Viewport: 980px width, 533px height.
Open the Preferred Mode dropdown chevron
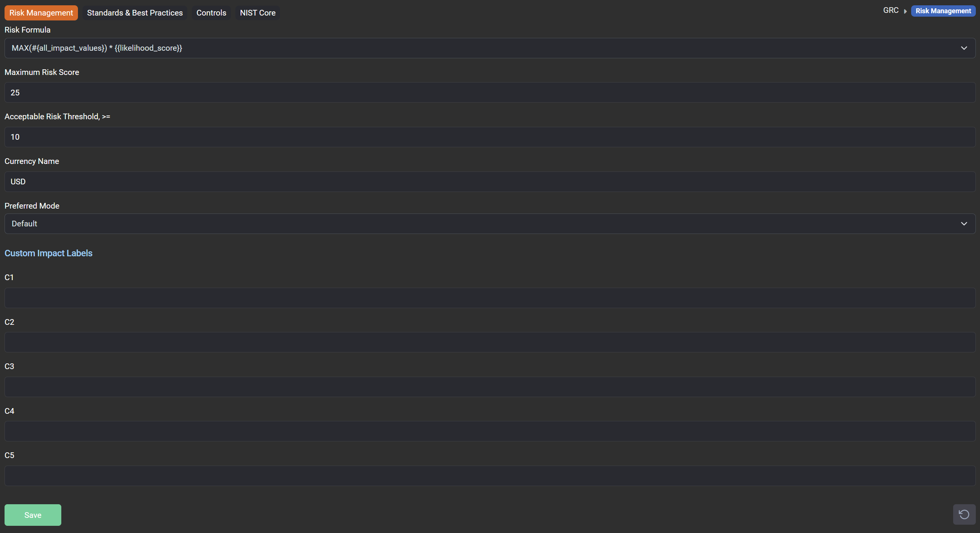pyautogui.click(x=964, y=223)
